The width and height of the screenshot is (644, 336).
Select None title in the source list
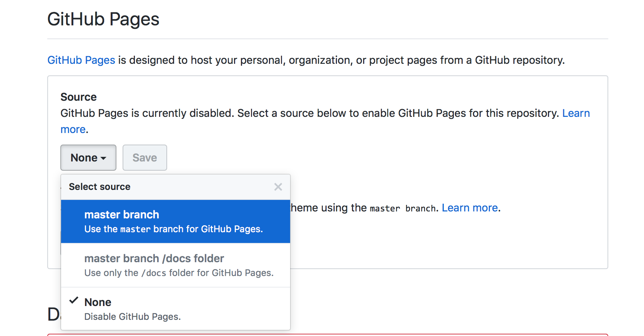tap(98, 302)
